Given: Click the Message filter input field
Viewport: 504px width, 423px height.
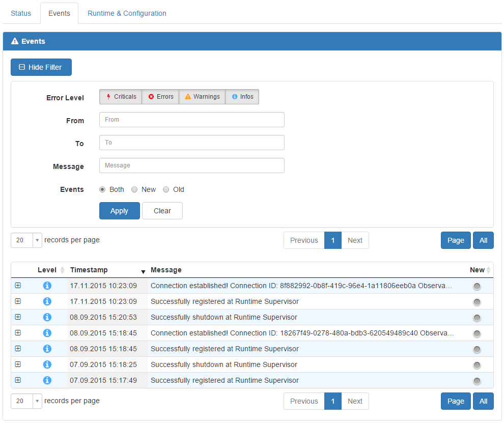Looking at the screenshot, I should [191, 165].
